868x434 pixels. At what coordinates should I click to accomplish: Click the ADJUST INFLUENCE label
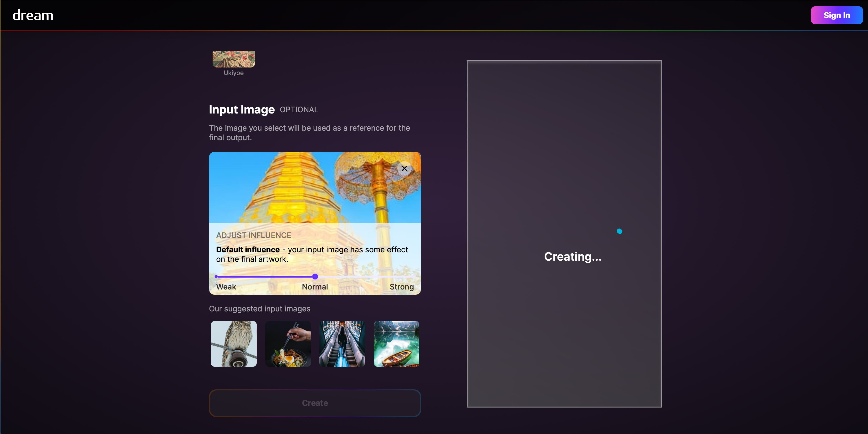pos(253,235)
